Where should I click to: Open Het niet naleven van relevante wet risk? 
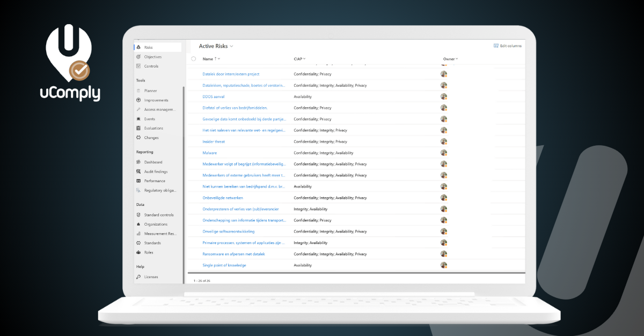(244, 130)
